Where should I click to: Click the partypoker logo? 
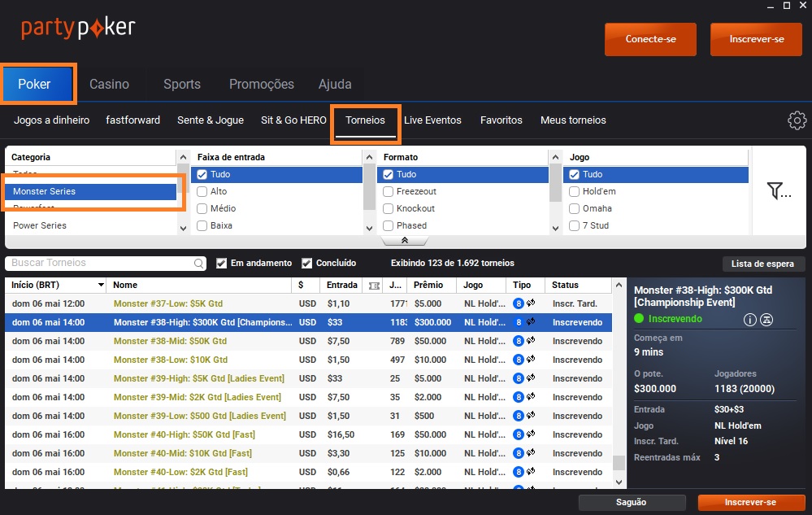point(78,28)
